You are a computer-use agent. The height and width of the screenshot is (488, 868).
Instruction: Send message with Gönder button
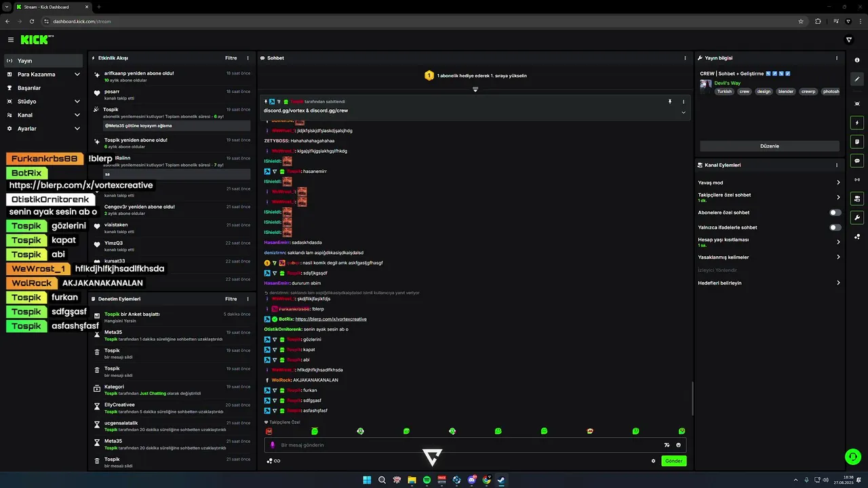pos(673,461)
